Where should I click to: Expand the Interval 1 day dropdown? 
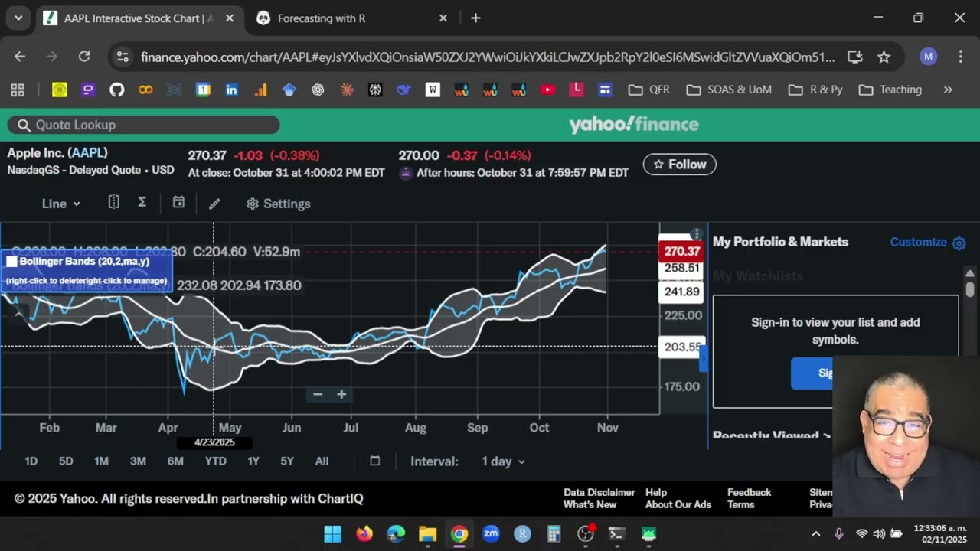point(503,461)
